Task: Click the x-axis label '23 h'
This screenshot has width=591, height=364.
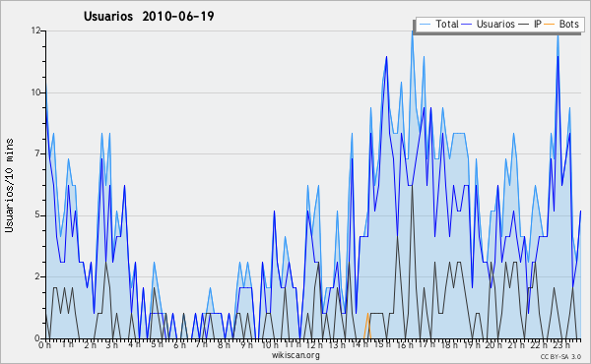Action: (561, 344)
